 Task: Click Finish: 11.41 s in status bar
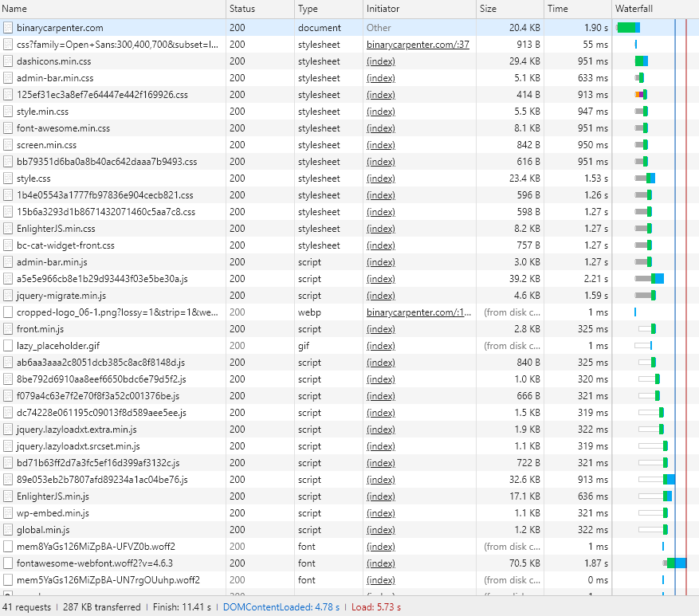point(182,607)
